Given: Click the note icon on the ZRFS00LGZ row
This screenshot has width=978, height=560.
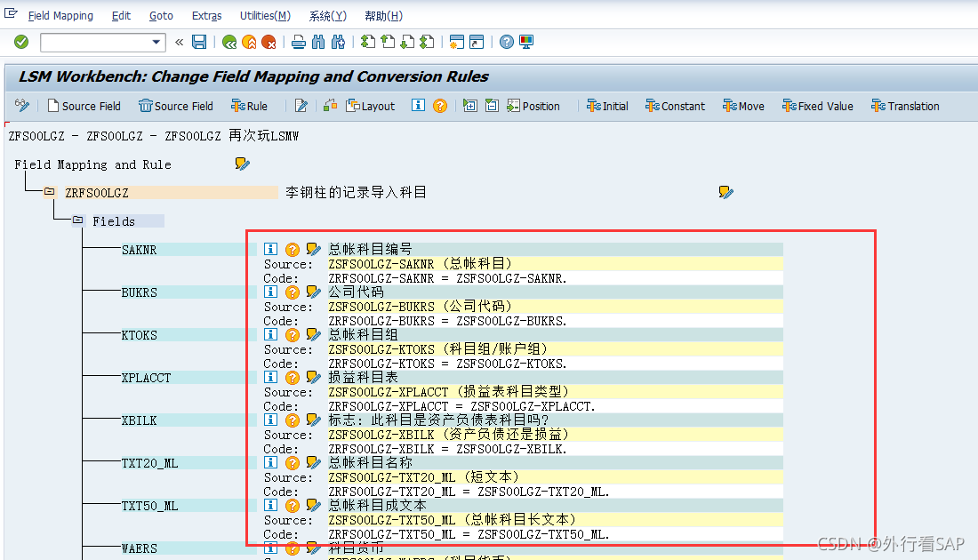Looking at the screenshot, I should tap(725, 192).
